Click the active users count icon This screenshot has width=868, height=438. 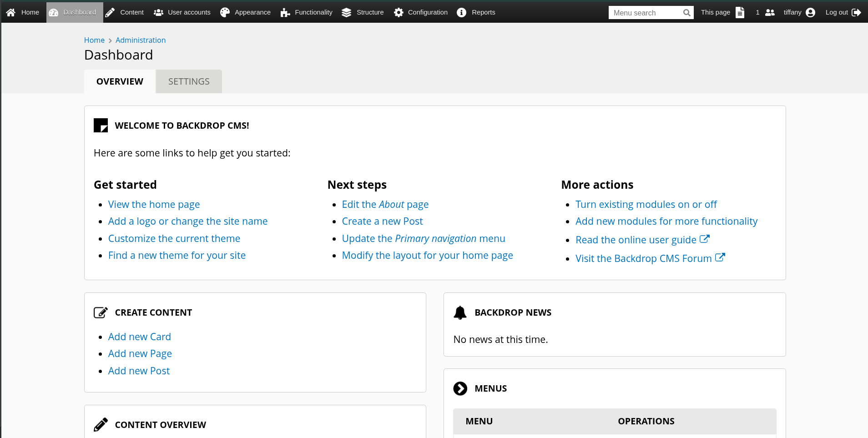click(x=770, y=12)
